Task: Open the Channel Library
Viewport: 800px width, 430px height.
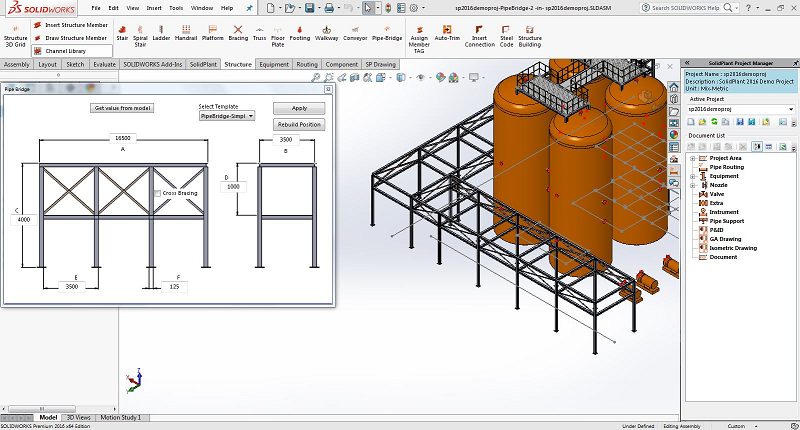Action: [72, 51]
